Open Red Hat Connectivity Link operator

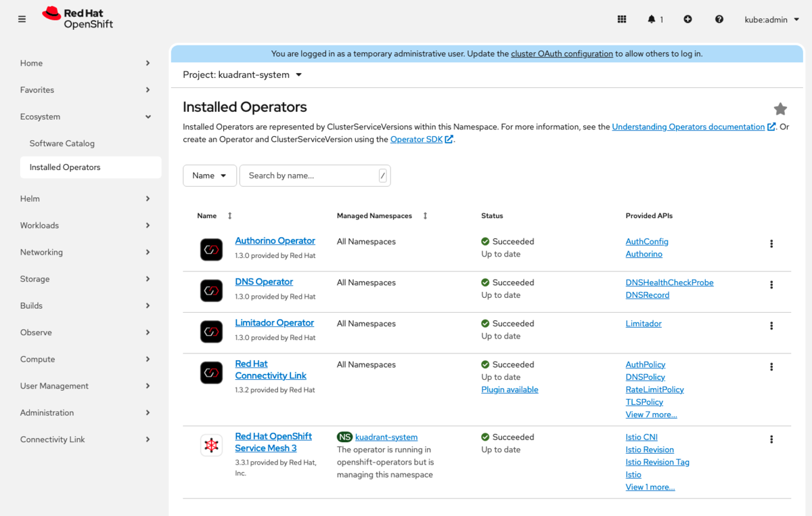pyautogui.click(x=271, y=370)
